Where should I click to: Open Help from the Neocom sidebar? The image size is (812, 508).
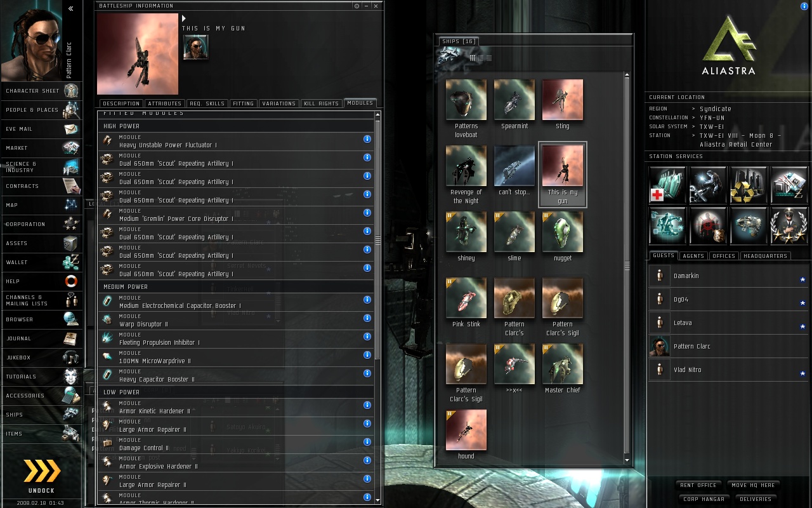[x=41, y=281]
